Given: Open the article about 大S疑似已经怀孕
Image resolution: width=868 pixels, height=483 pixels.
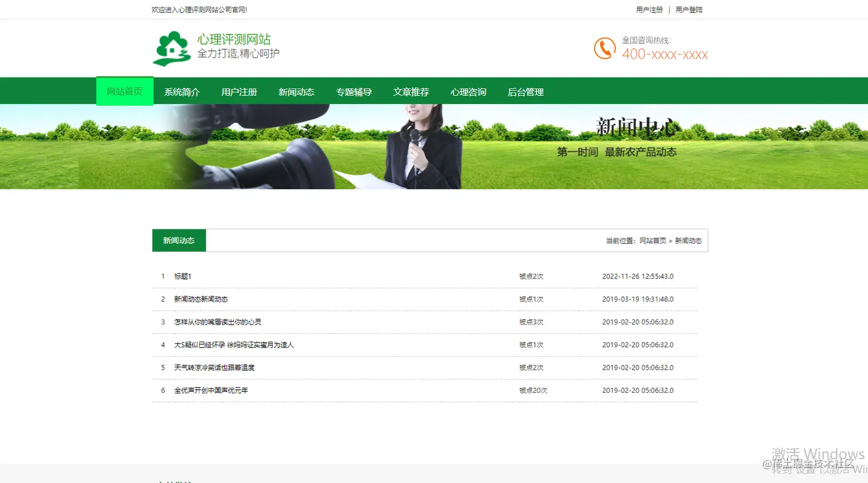Looking at the screenshot, I should pos(234,345).
